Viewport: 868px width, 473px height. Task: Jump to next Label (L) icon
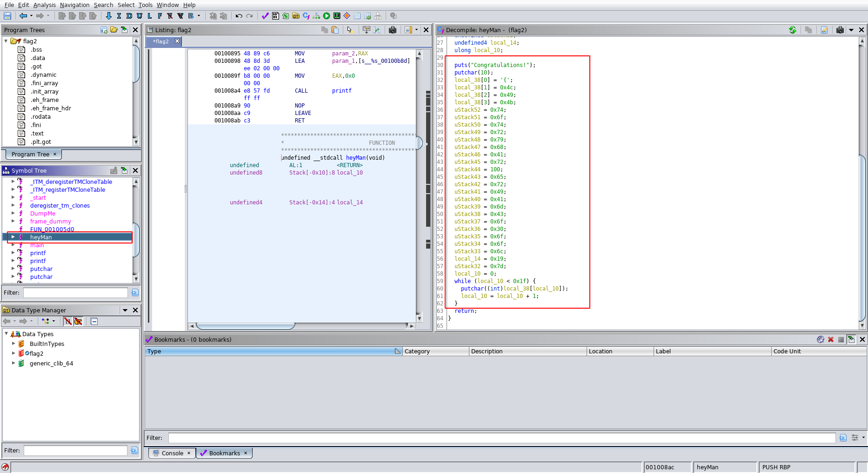tap(150, 16)
